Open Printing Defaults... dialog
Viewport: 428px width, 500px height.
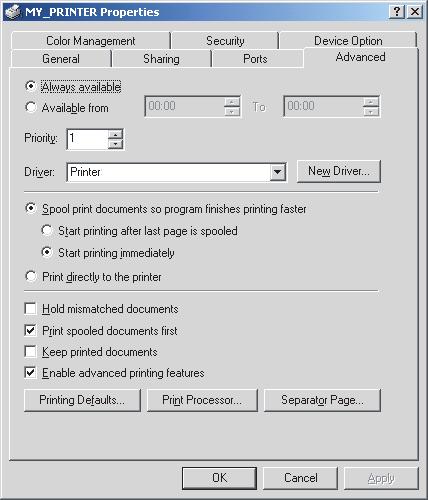click(x=82, y=400)
